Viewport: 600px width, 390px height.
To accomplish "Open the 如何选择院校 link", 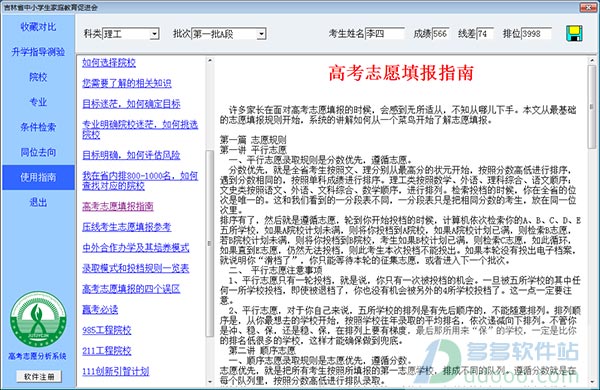I will [109, 63].
